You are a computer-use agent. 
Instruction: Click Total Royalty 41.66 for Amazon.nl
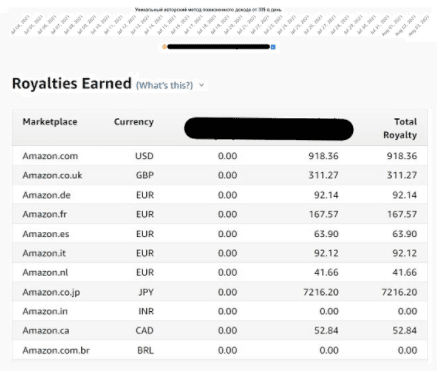click(405, 273)
